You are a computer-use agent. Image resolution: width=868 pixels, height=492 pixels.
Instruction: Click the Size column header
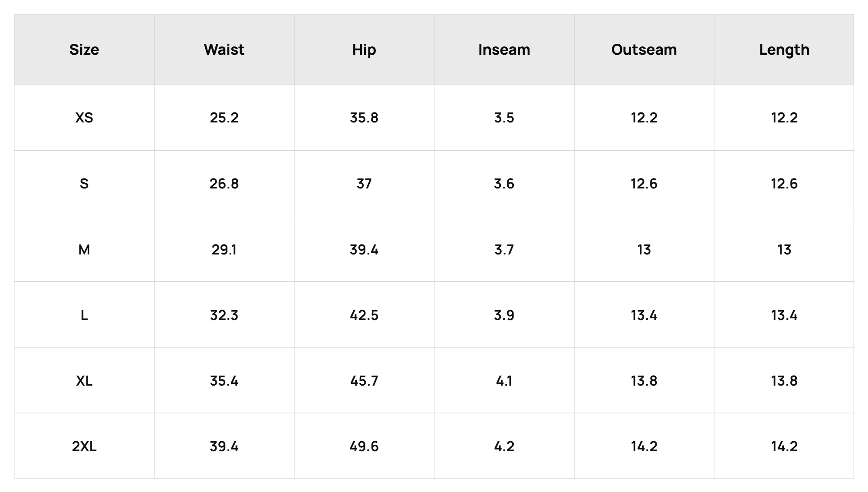click(x=84, y=50)
